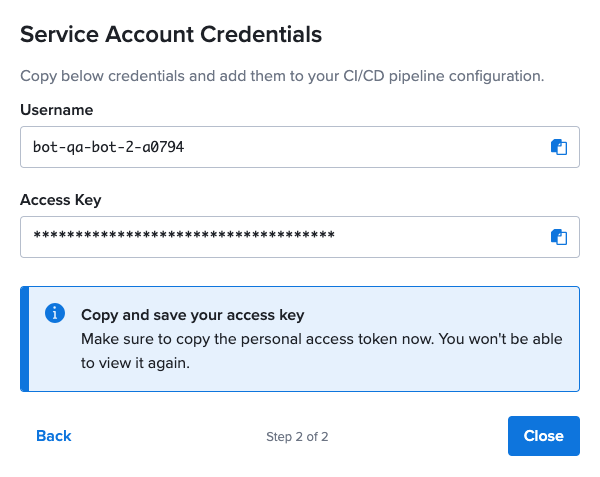Click the 'Make sure to copy' warning text
600x477 pixels.
(x=320, y=339)
